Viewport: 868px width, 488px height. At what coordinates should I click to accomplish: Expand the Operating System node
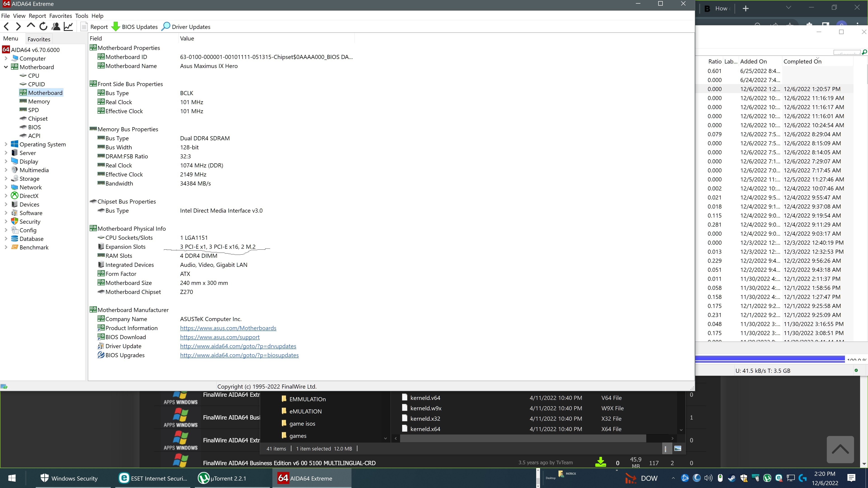(x=6, y=144)
